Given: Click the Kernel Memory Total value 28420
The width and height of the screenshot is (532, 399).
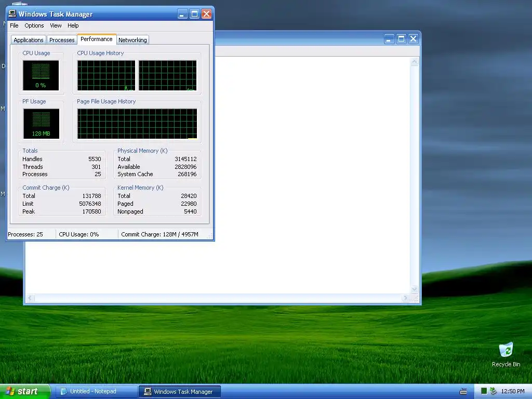Looking at the screenshot, I should point(189,196).
